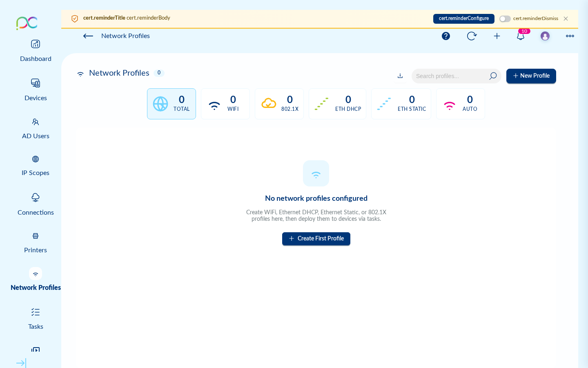Expand the sidebar with arrow icon
This screenshot has height=368, width=588.
click(21, 363)
